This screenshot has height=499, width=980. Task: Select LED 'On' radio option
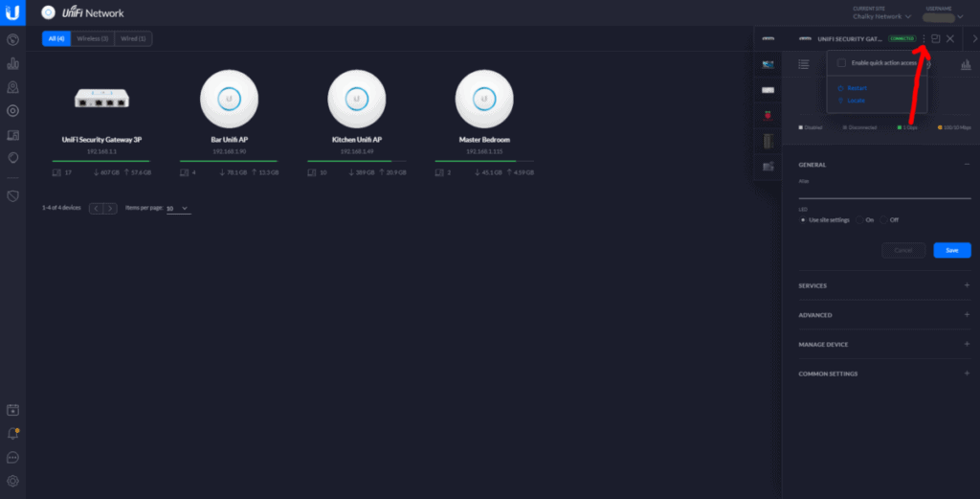pyautogui.click(x=860, y=220)
